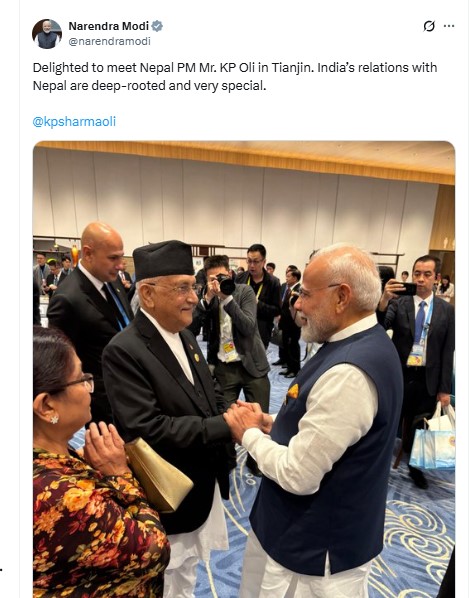This screenshot has height=598, width=469.
Task: Click the blue verified badge
Action: (x=157, y=26)
